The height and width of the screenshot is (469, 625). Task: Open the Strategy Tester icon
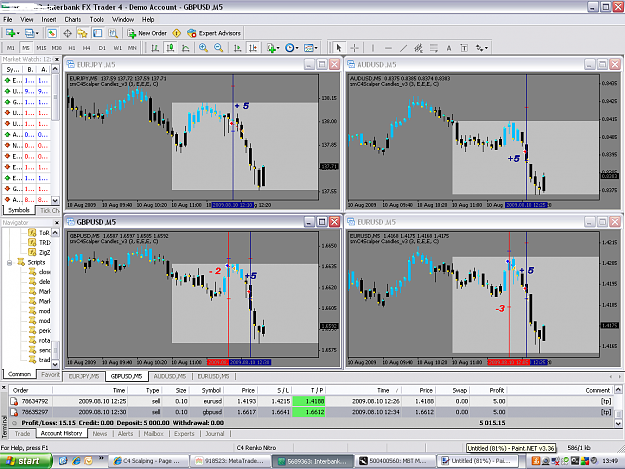(x=113, y=33)
